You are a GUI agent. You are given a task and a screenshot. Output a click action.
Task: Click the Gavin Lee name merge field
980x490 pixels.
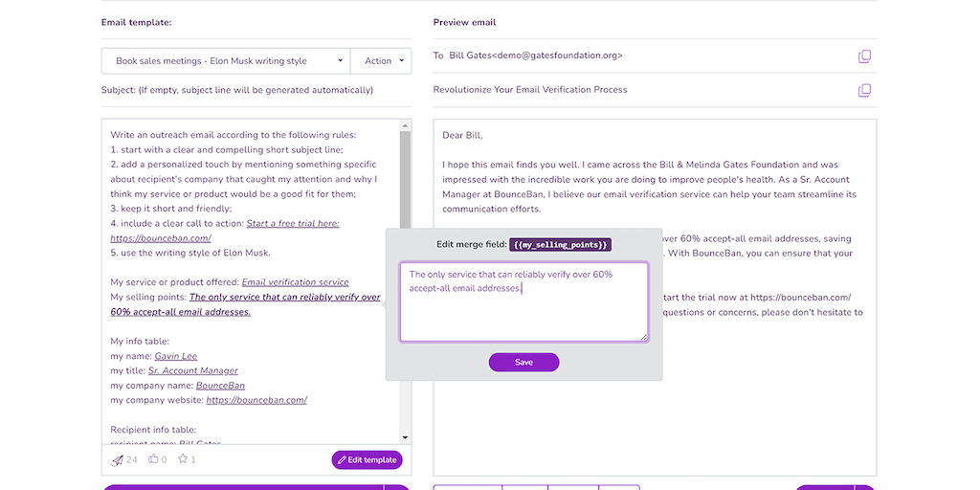[x=175, y=356]
